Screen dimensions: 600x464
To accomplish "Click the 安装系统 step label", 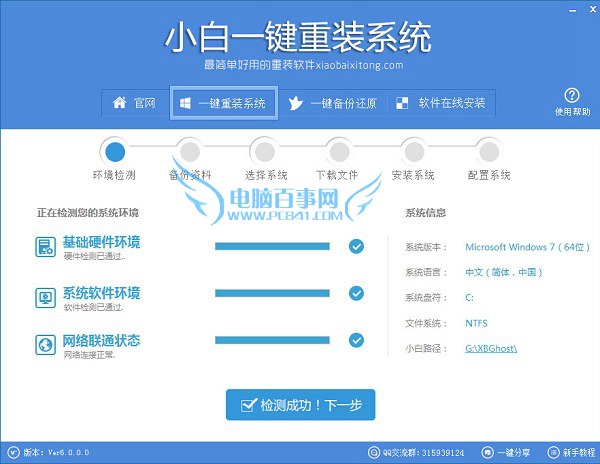I will tap(413, 175).
